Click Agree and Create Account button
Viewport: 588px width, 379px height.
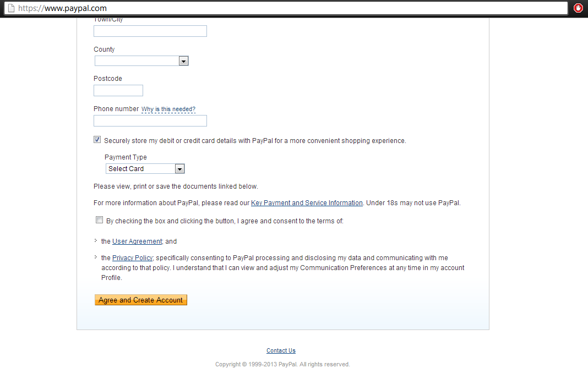pyautogui.click(x=140, y=300)
